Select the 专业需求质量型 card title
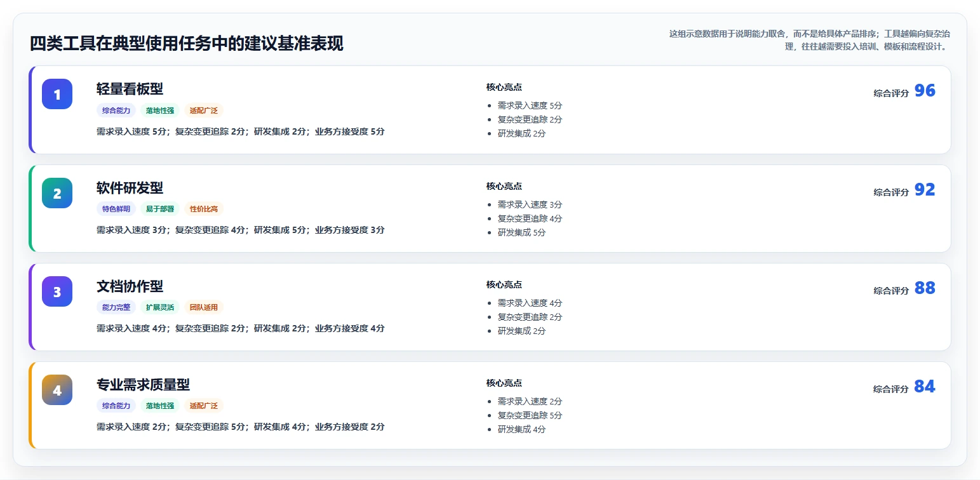Image resolution: width=980 pixels, height=480 pixels. 144,385
